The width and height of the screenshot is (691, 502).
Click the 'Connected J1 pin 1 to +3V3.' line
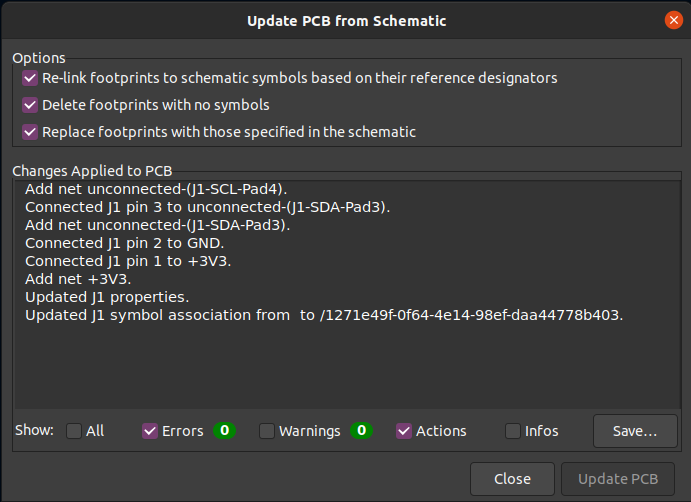coord(127,261)
